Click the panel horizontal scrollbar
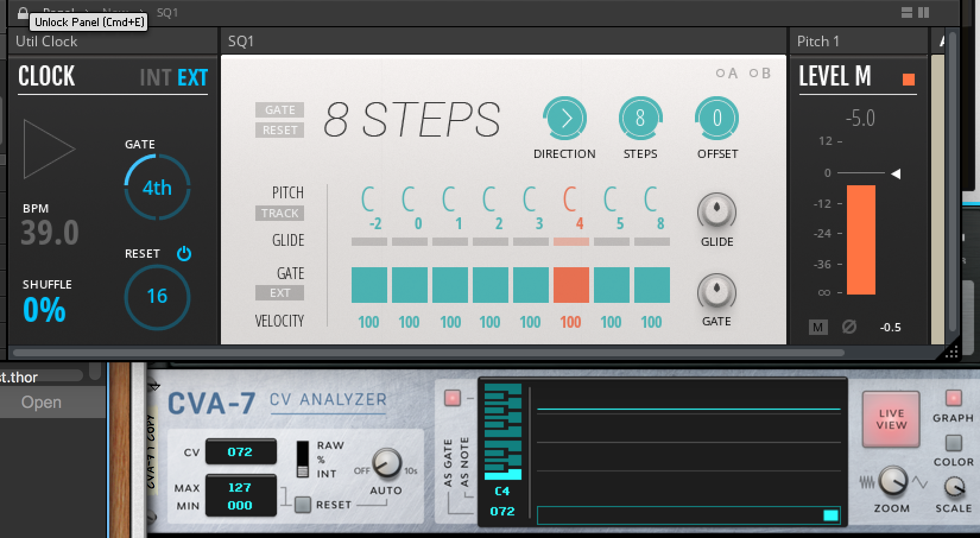The width and height of the screenshot is (980, 538). [x=428, y=353]
